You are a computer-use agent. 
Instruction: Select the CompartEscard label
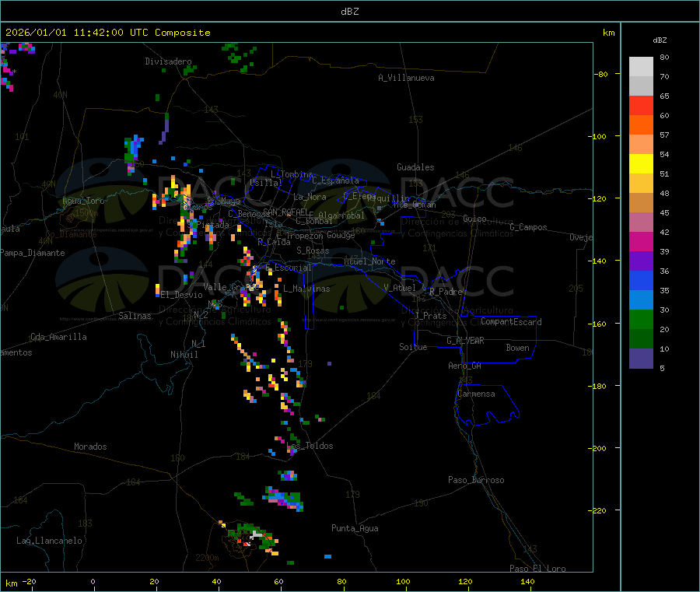[511, 321]
